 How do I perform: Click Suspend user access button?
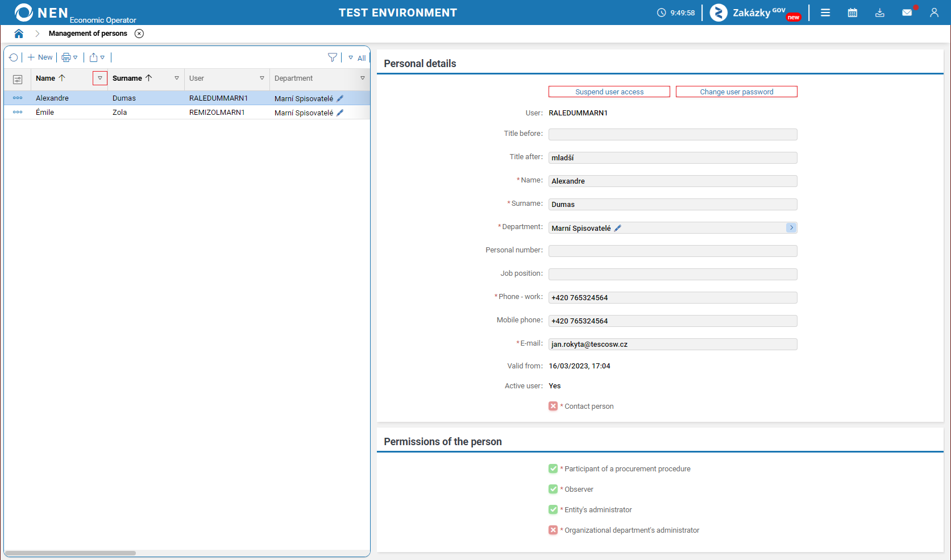pos(609,92)
